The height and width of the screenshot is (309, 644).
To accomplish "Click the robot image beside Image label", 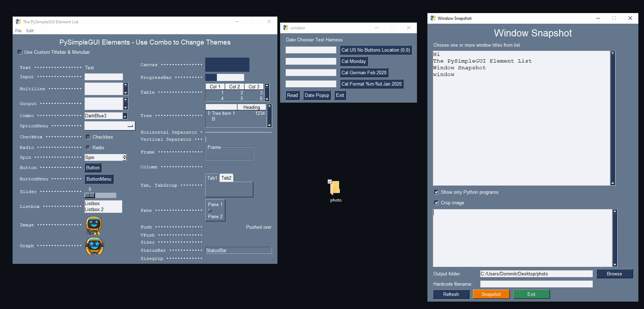I will pos(94,225).
